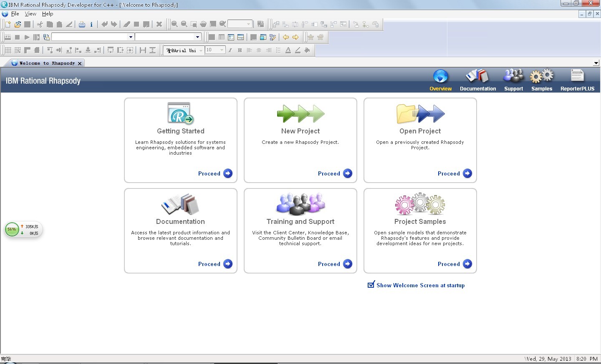601x364 pixels.
Task: Click the Favorites star icon
Action: coord(311,37)
